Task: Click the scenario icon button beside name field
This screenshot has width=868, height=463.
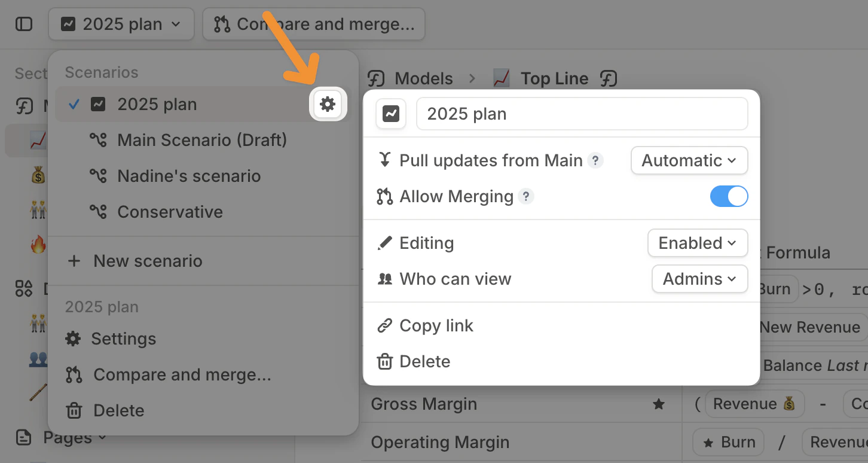Action: [391, 114]
